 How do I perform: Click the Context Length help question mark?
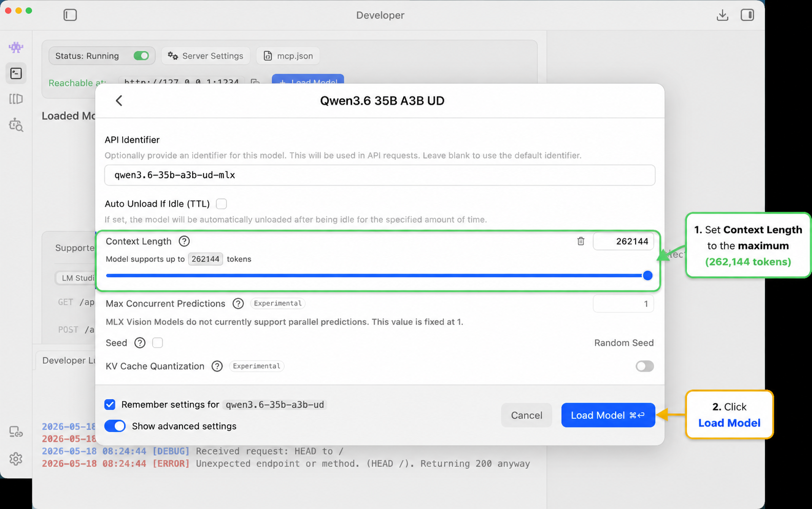(184, 241)
